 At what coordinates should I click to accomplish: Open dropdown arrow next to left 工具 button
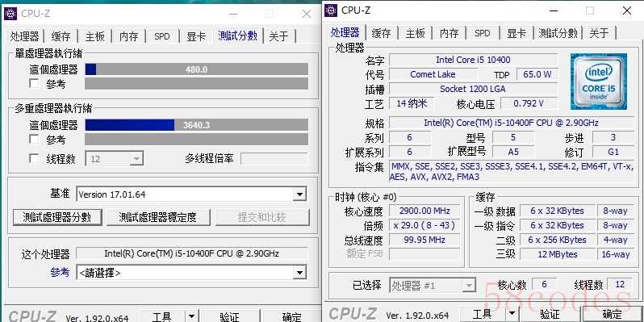click(x=191, y=316)
